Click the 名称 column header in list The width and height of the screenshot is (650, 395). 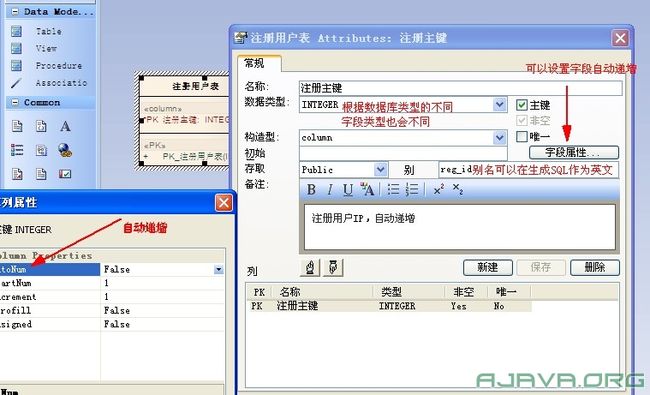pyautogui.click(x=322, y=292)
